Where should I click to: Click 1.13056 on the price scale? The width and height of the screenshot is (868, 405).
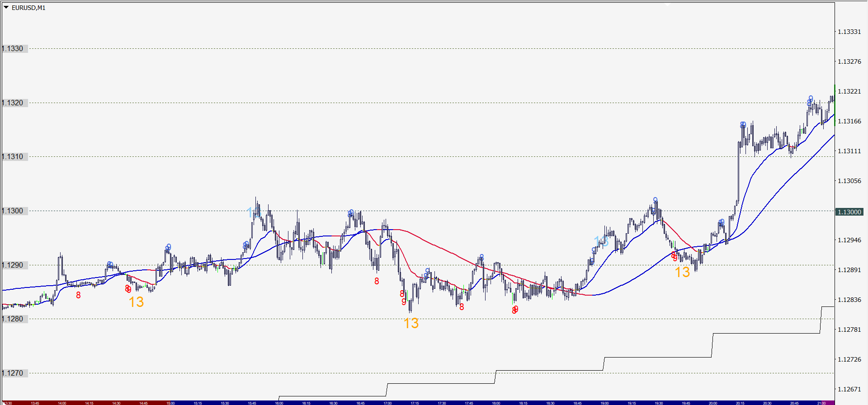tap(849, 181)
